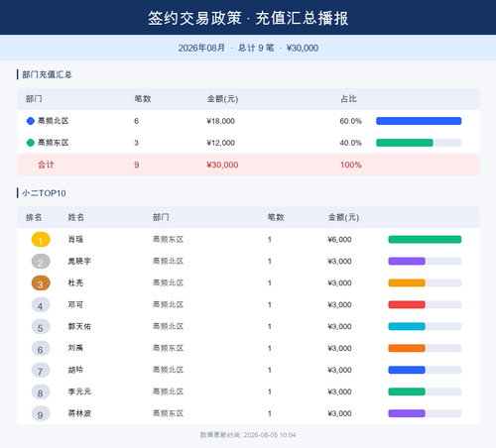Click the name 郭天佑 in rank 5 row
Image resolution: width=496 pixels, height=448 pixels.
pyautogui.click(x=79, y=326)
